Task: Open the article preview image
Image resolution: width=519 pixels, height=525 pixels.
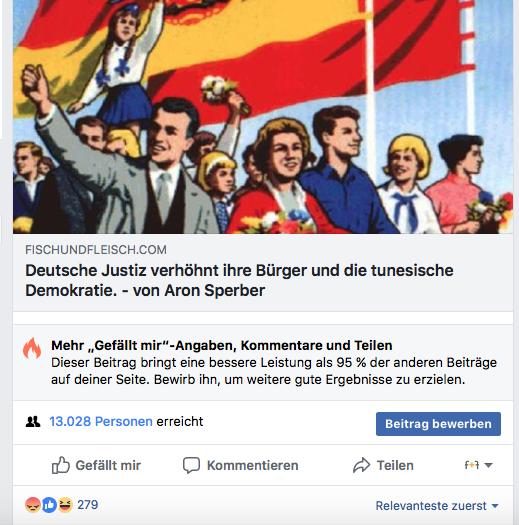Action: pyautogui.click(x=263, y=117)
